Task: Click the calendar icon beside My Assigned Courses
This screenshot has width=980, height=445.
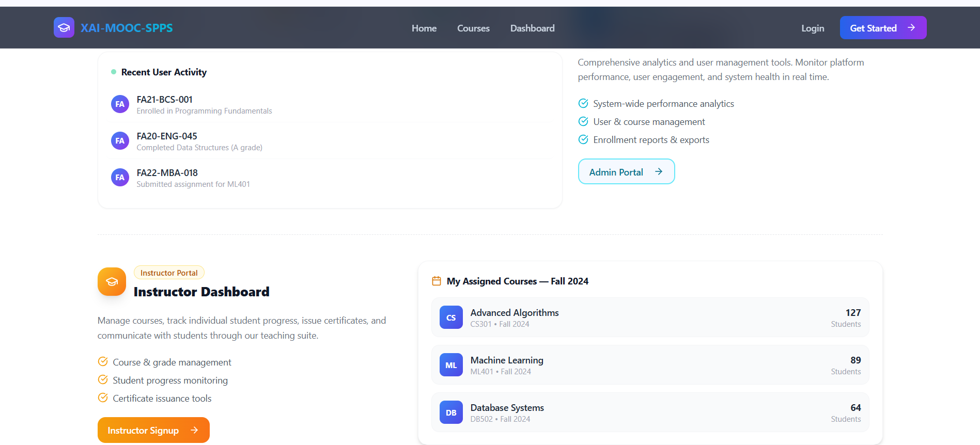Action: tap(437, 281)
